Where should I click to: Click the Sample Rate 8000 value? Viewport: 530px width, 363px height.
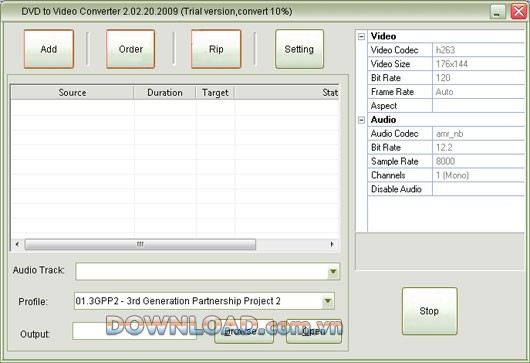pos(478,161)
